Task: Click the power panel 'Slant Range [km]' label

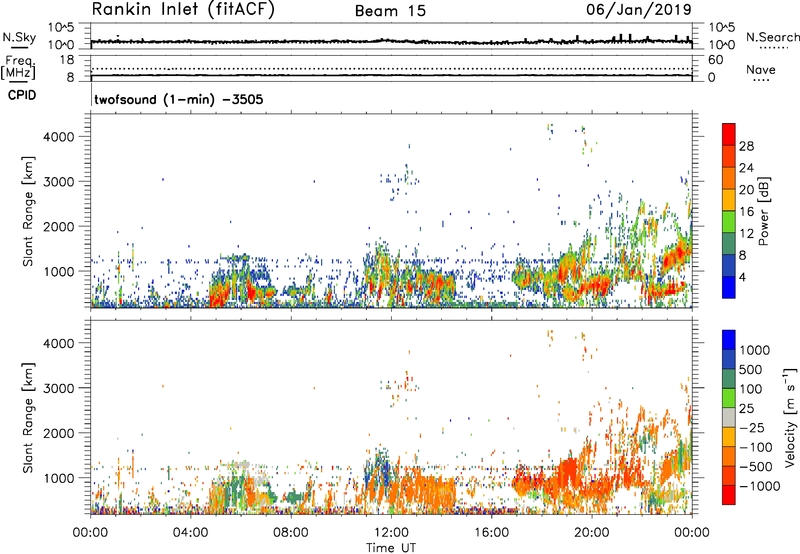Action: [x=28, y=211]
